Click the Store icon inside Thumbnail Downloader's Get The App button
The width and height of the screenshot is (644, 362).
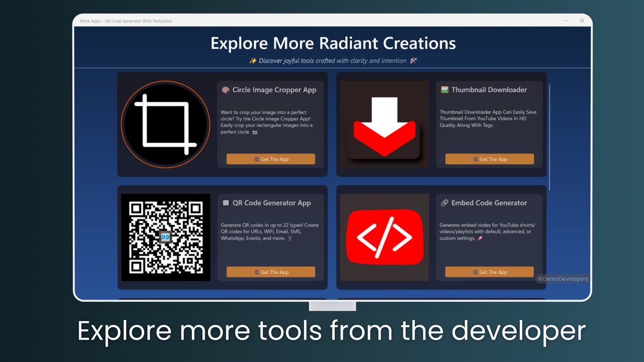pyautogui.click(x=475, y=159)
